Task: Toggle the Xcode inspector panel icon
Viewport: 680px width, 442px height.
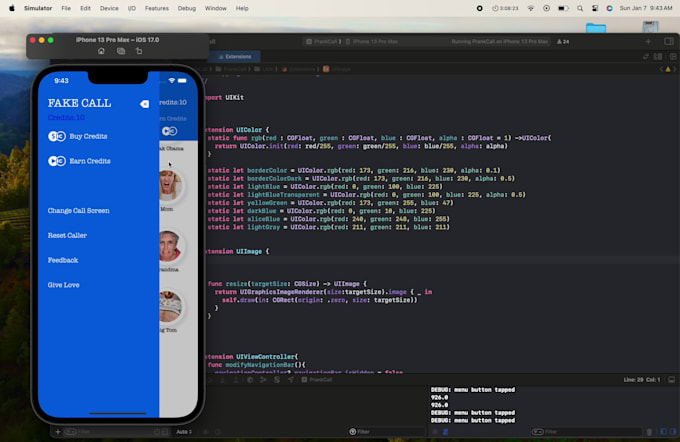Action: [668, 42]
